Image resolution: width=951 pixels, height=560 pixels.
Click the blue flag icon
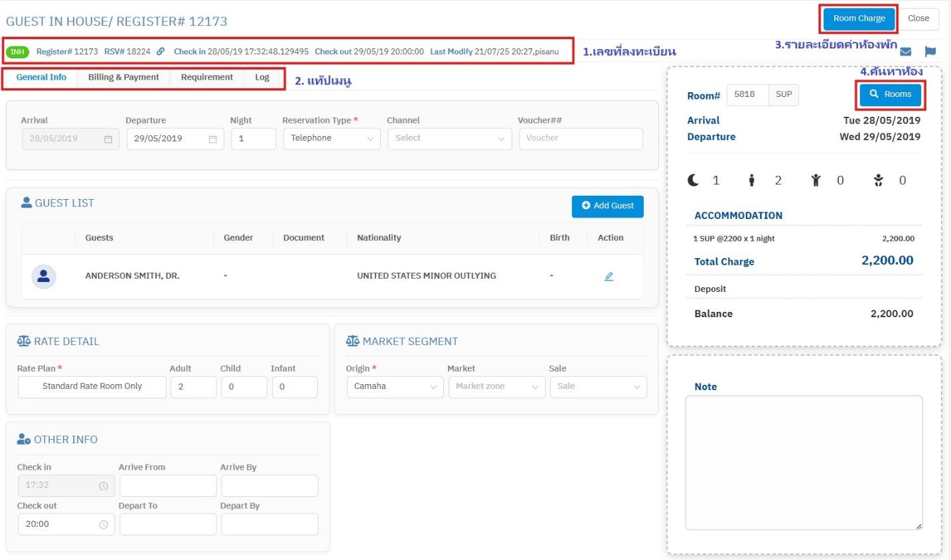[x=930, y=52]
